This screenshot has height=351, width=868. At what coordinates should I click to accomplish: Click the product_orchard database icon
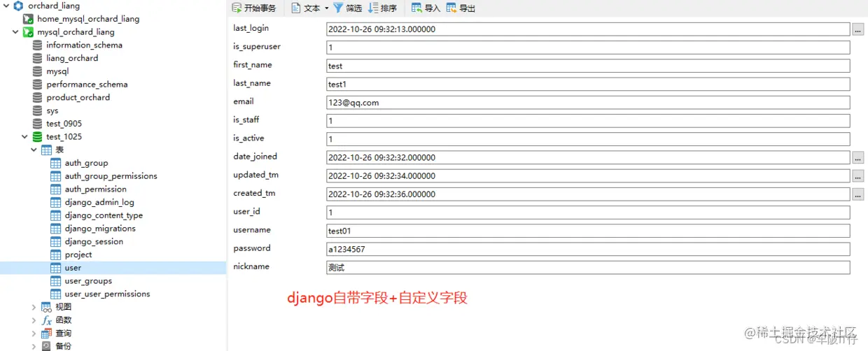37,97
